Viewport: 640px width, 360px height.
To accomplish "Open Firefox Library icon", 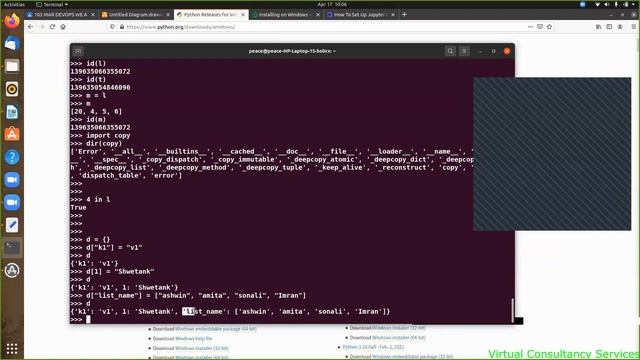I will point(598,27).
